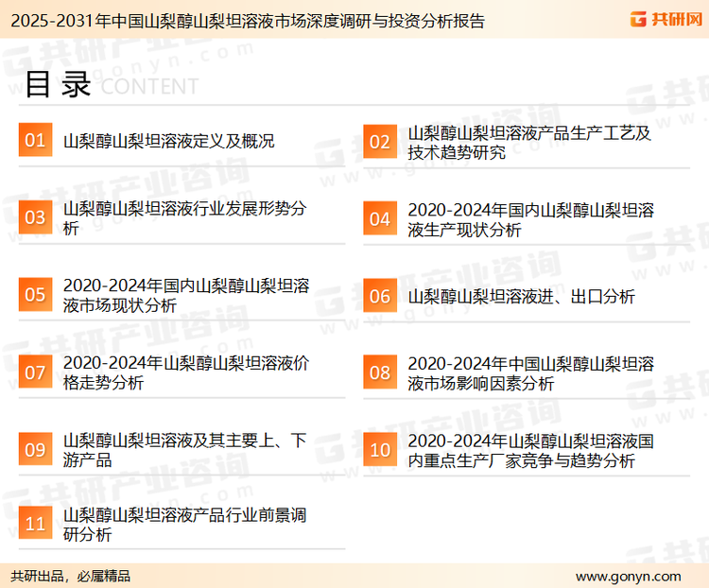Click the orange 03 number badge
Viewport: 709px width, 588px height.
coord(35,217)
